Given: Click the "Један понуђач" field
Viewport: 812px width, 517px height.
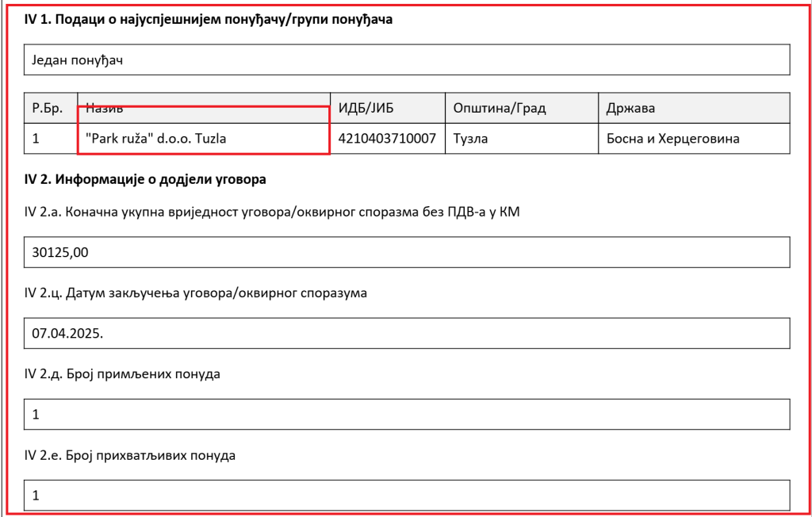Looking at the screenshot, I should click(407, 59).
